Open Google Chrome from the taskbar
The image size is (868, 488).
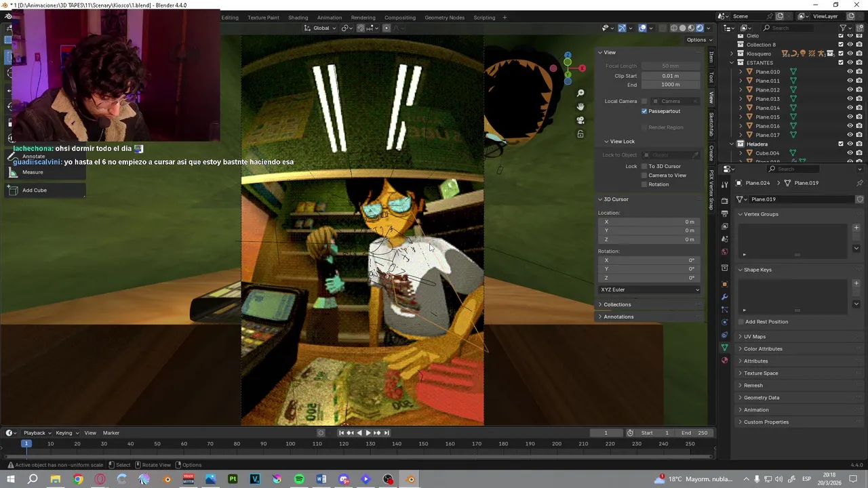coord(78,479)
